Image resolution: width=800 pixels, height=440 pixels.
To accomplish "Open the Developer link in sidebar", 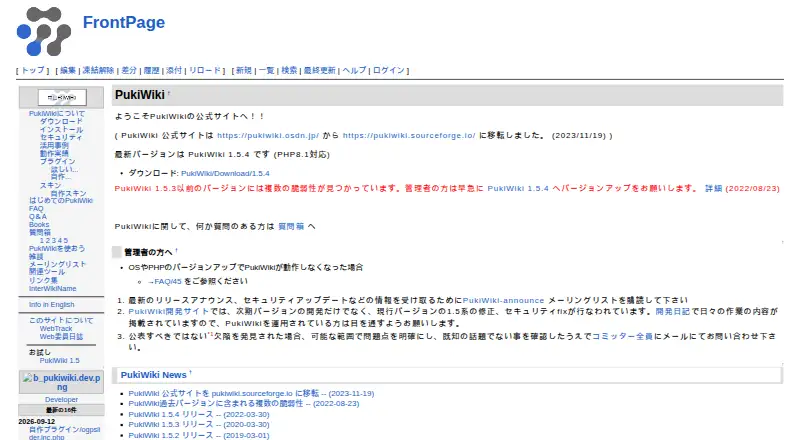I will point(61,400).
